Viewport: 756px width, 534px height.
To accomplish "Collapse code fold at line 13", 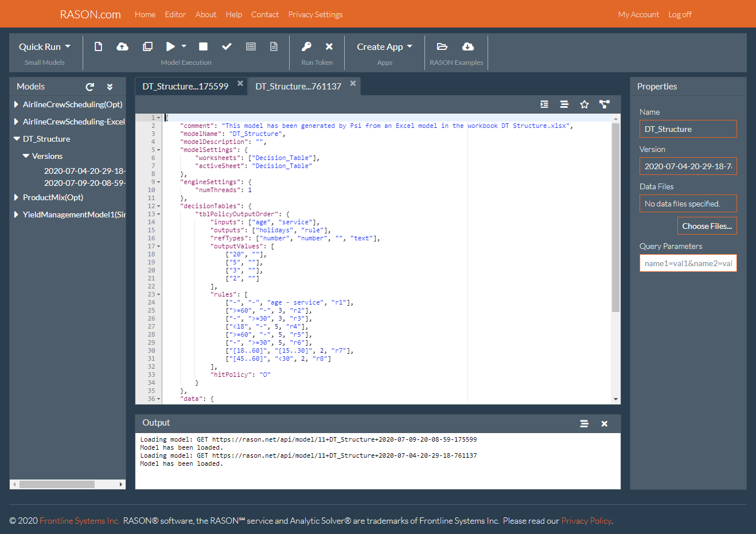I will pos(159,215).
